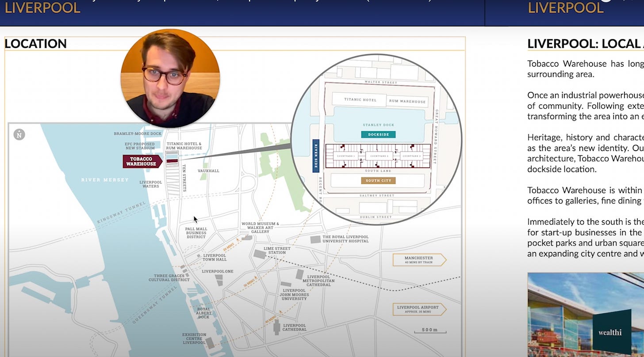Click Courtyard 1 in the warehouse plan
Image resolution: width=644 pixels, height=357 pixels.
click(x=346, y=156)
